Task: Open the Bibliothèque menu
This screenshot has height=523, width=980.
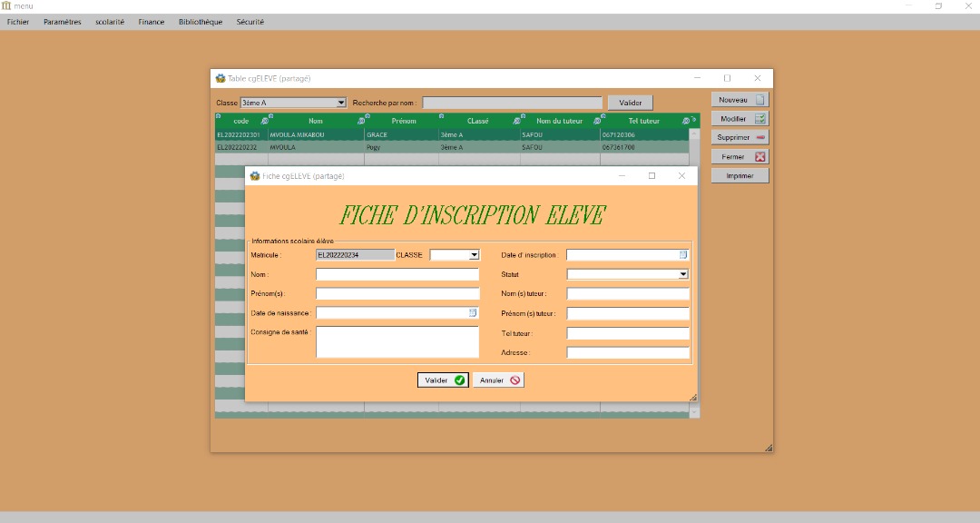Action: pyautogui.click(x=201, y=22)
